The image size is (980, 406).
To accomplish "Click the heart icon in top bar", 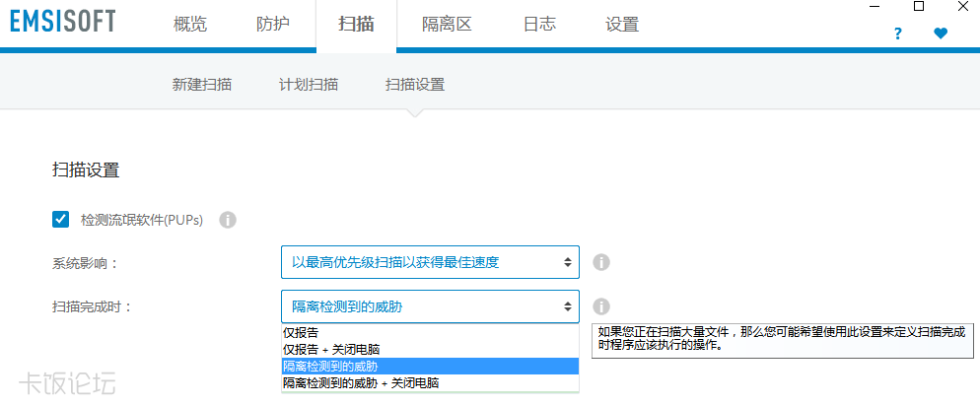I will (941, 34).
